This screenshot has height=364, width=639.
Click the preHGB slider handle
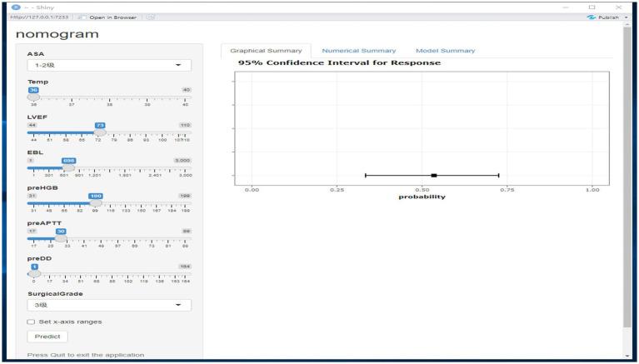pyautogui.click(x=96, y=202)
